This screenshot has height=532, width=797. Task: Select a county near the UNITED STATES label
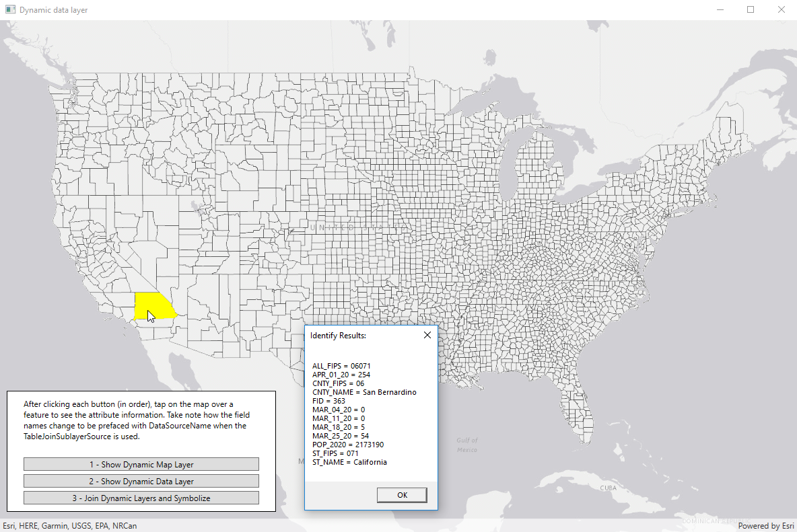click(343, 227)
